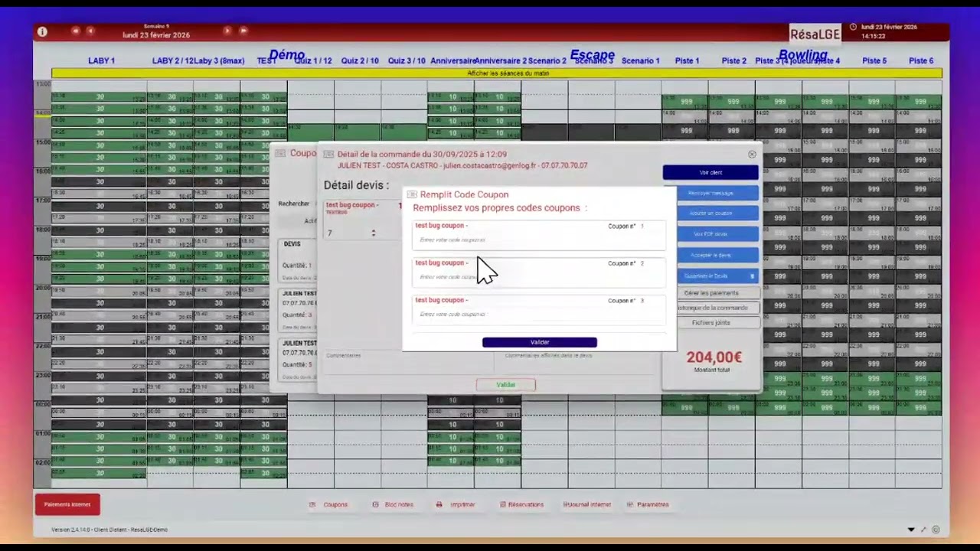Click the DEVIS card with Quantité 1

point(299,259)
